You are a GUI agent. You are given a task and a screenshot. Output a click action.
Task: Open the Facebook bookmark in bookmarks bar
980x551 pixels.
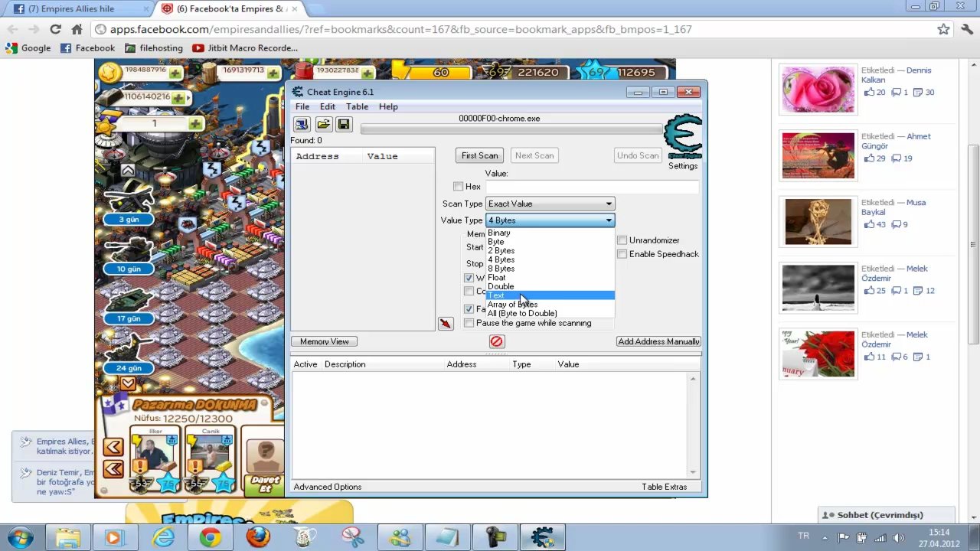87,47
